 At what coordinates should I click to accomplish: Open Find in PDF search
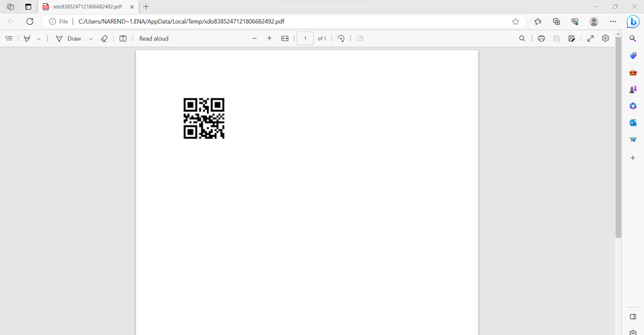(x=522, y=38)
